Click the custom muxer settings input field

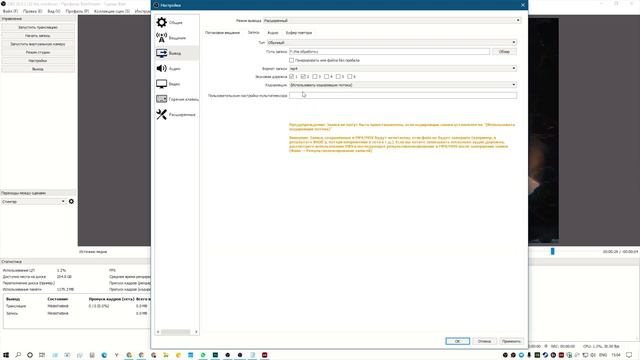pyautogui.click(x=403, y=96)
